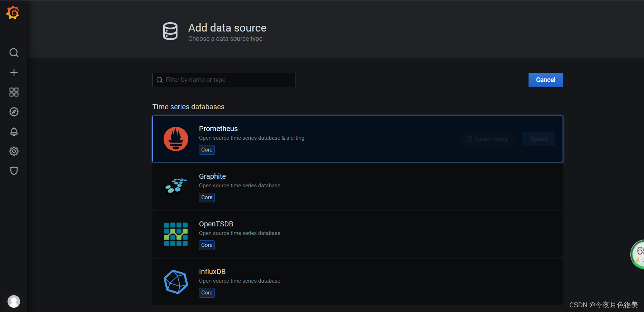644x312 pixels.
Task: Open user profile avatar
Action: click(14, 301)
